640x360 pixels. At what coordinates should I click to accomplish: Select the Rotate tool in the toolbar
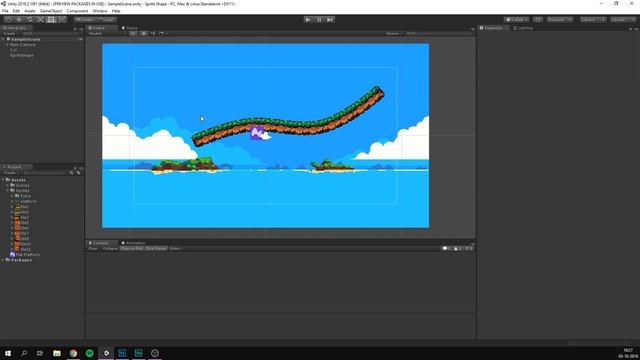(x=29, y=20)
